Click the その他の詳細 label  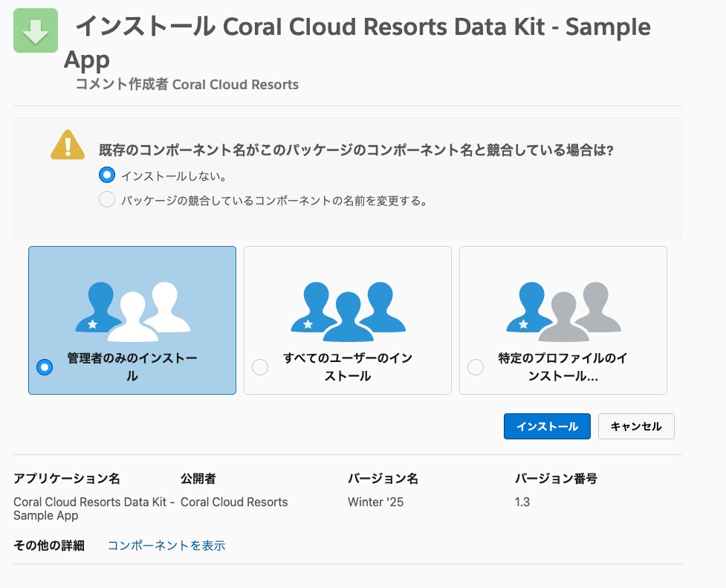pyautogui.click(x=49, y=546)
